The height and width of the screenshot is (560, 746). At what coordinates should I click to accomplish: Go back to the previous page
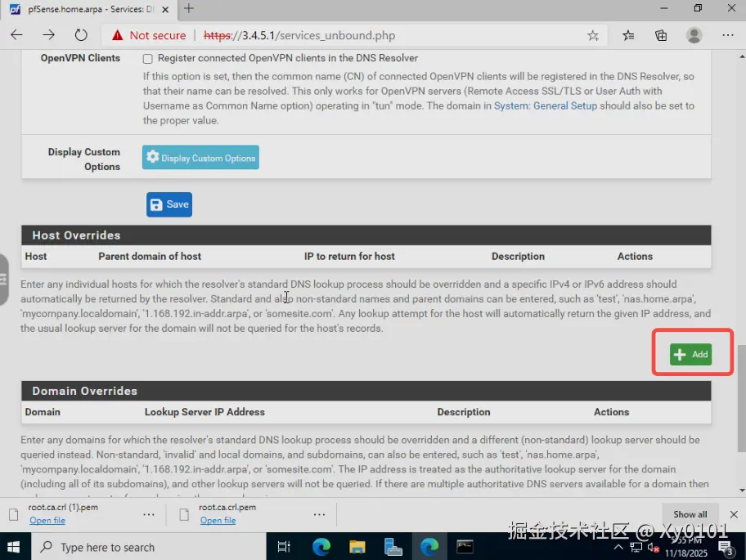(16, 34)
